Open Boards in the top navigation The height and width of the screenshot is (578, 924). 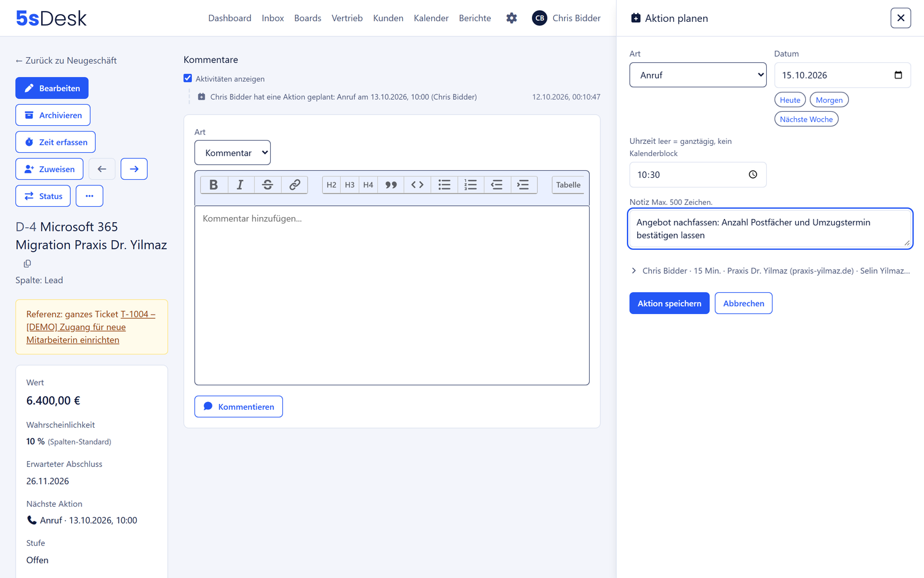coord(307,18)
